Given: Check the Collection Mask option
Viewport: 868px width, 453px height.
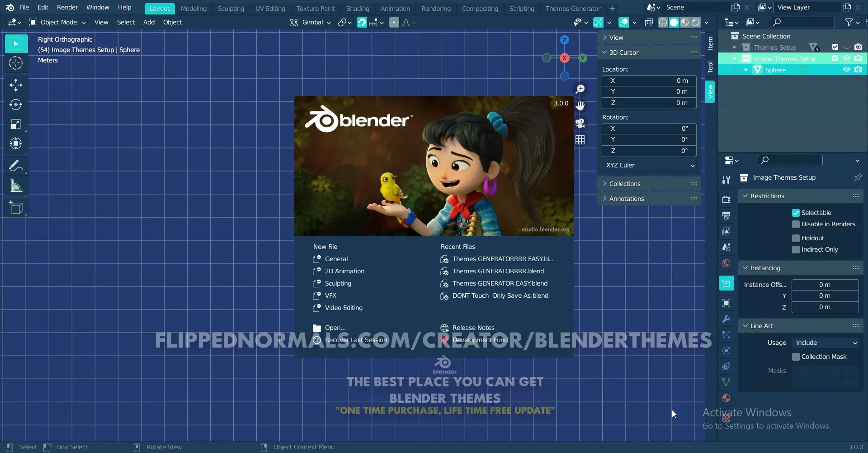Looking at the screenshot, I should click(796, 357).
